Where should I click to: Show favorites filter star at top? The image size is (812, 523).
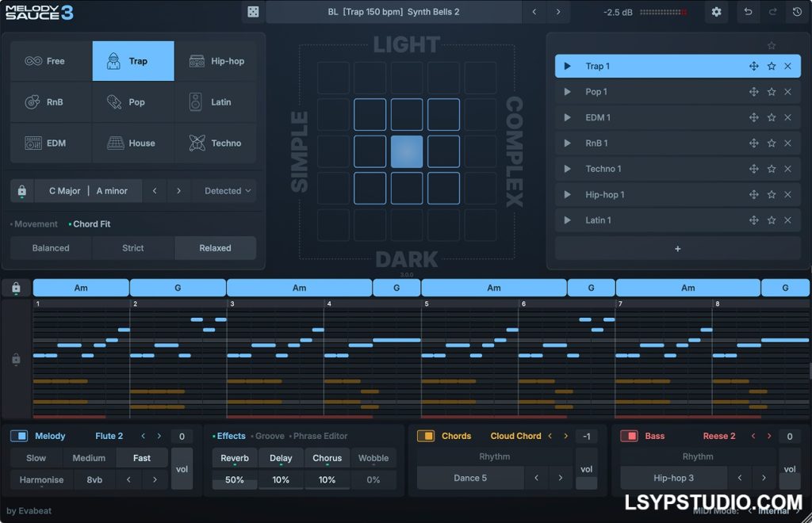(x=772, y=45)
